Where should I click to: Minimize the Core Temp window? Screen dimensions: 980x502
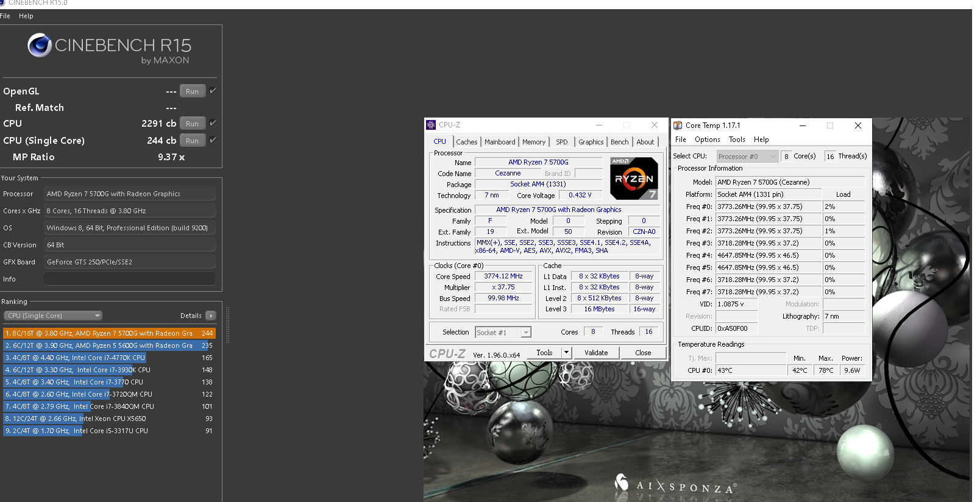(x=803, y=125)
